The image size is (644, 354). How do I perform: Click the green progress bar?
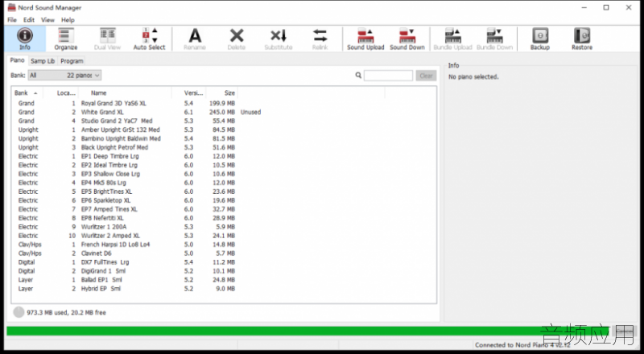tap(308, 331)
